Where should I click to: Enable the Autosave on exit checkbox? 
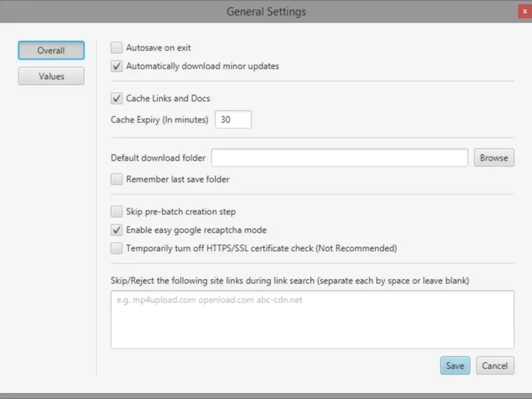click(x=116, y=48)
